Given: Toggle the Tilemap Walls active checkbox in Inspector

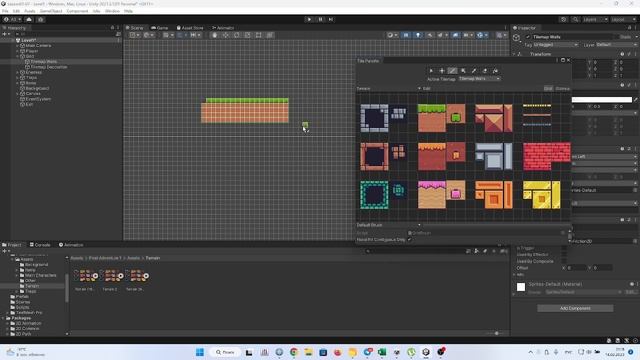Looking at the screenshot, I should pos(528,37).
